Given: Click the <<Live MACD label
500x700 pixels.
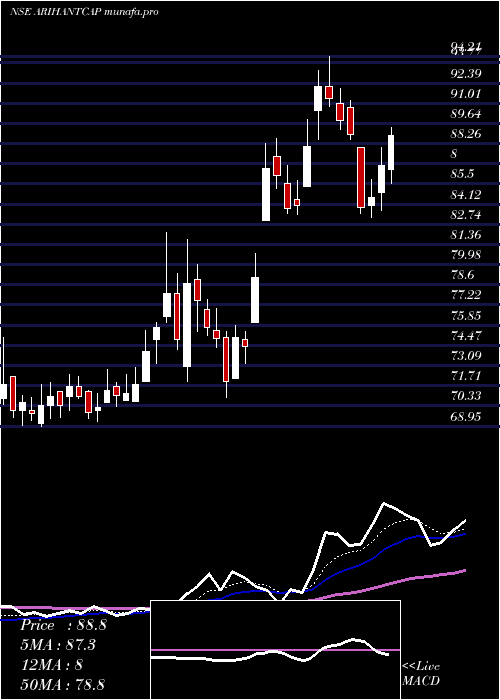Looking at the screenshot, I should click(x=421, y=674).
